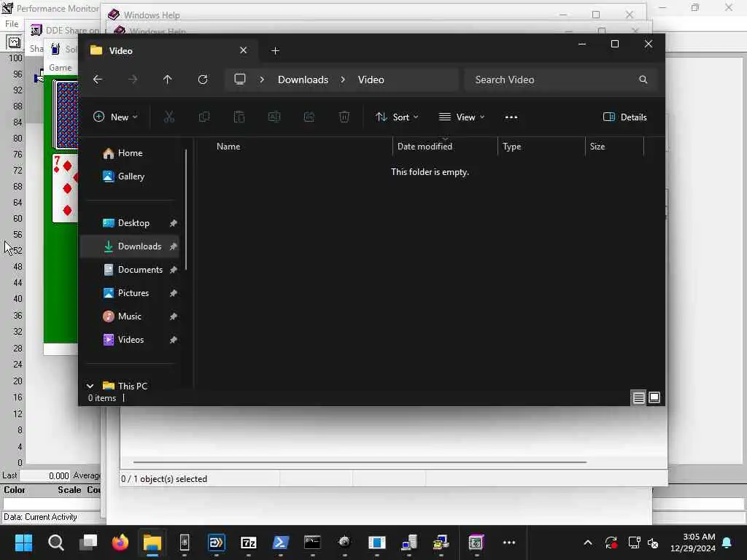The image size is (747, 560).
Task: Open notification bell in taskbar
Action: [x=727, y=542]
